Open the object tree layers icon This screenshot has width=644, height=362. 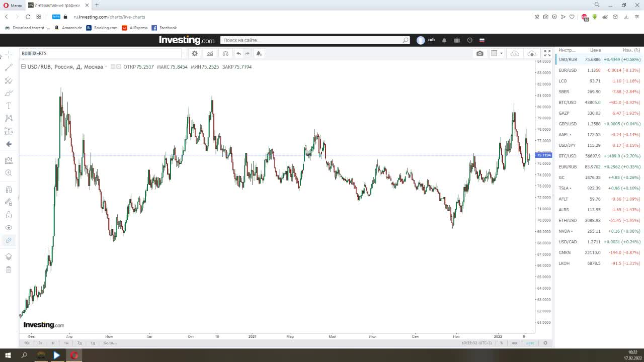(x=9, y=257)
